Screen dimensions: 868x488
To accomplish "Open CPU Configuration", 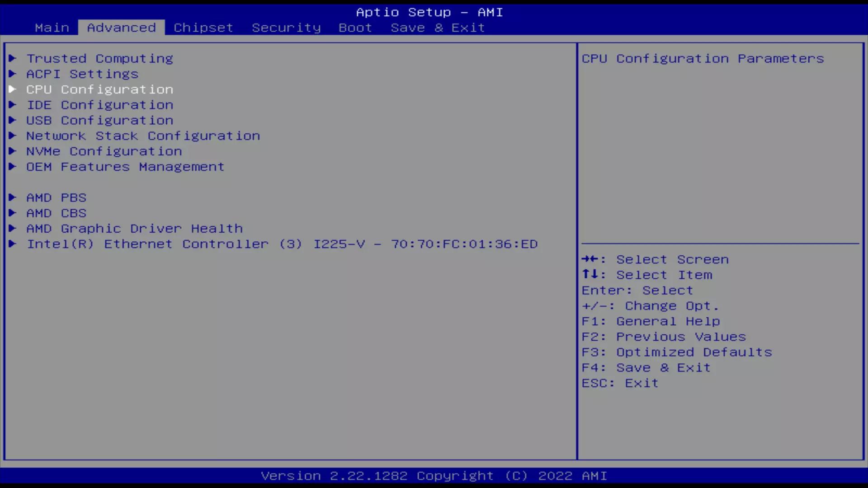I will (x=99, y=89).
